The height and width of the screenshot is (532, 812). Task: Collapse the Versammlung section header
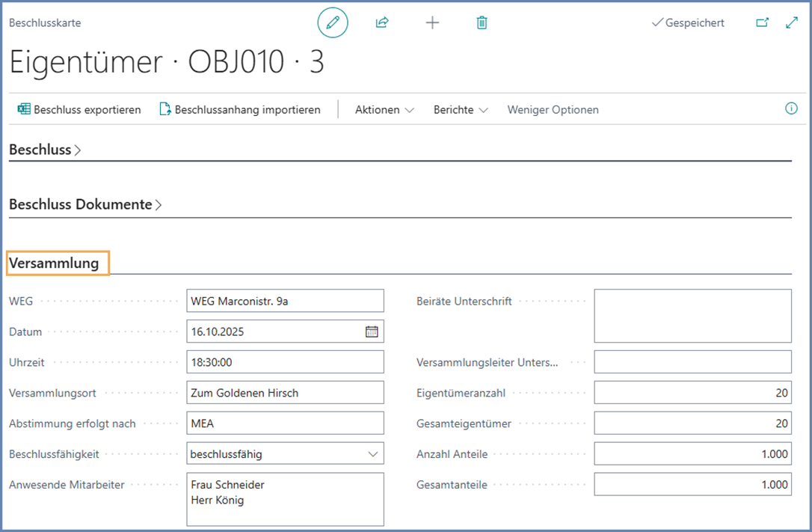pos(54,263)
